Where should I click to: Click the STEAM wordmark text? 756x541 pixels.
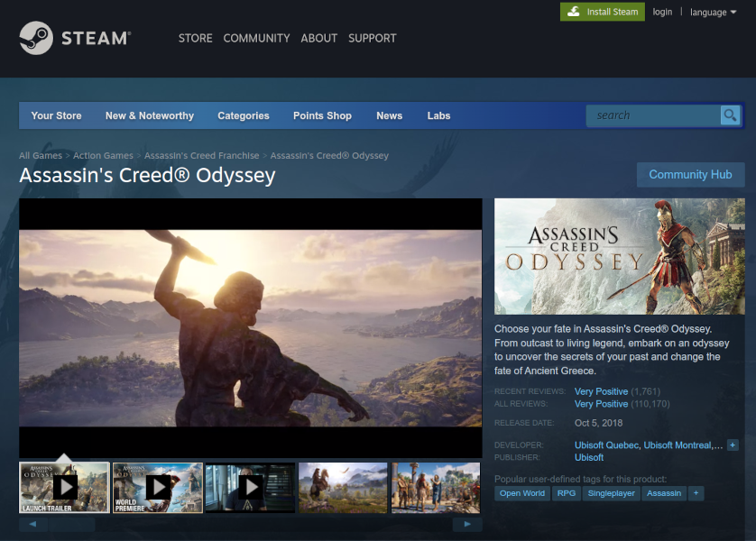(96, 38)
